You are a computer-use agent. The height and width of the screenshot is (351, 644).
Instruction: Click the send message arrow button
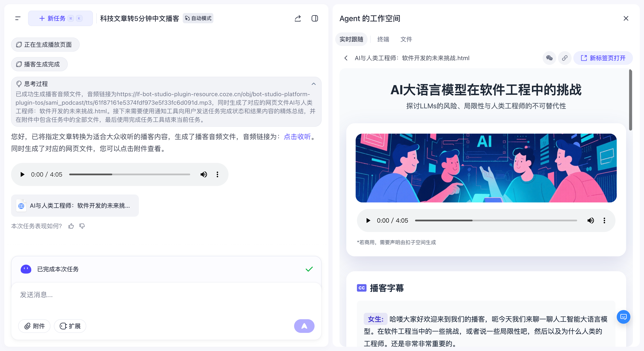pos(304,326)
